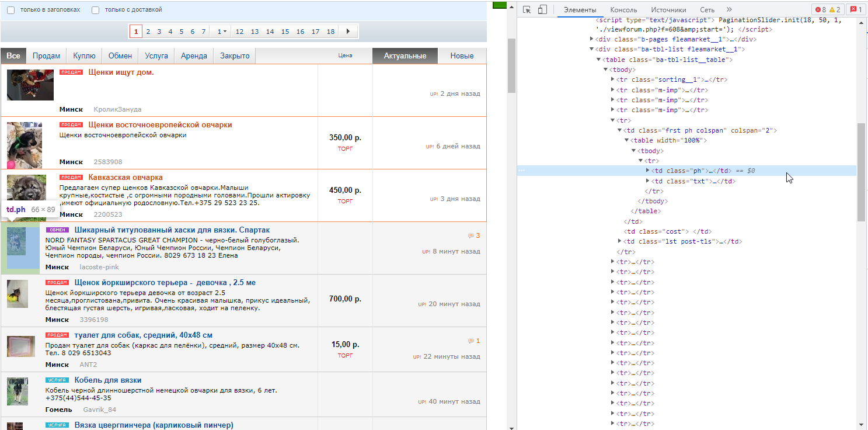Select the Элементы tab in DevTools
This screenshot has height=430, width=868.
(x=580, y=10)
